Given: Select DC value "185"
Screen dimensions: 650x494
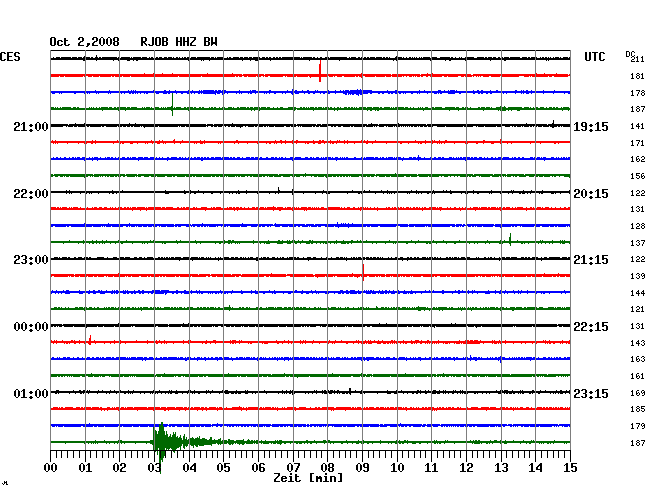Looking at the screenshot, I should [x=638, y=409].
